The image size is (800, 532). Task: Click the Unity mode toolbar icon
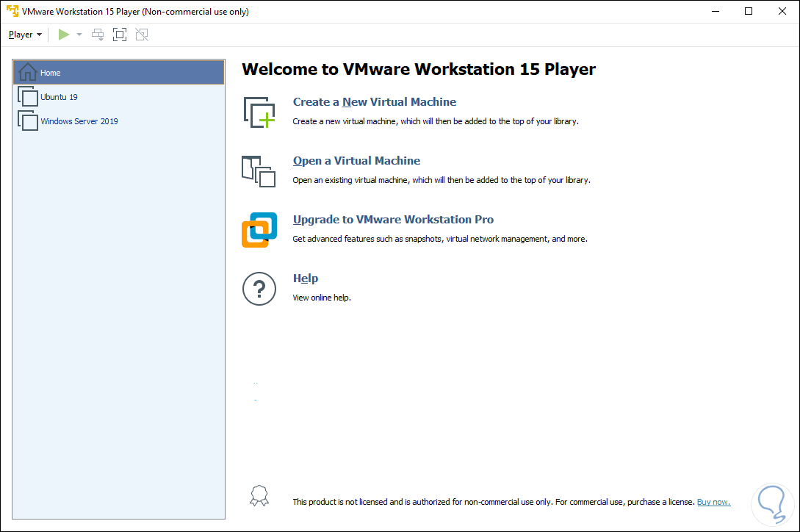point(142,35)
